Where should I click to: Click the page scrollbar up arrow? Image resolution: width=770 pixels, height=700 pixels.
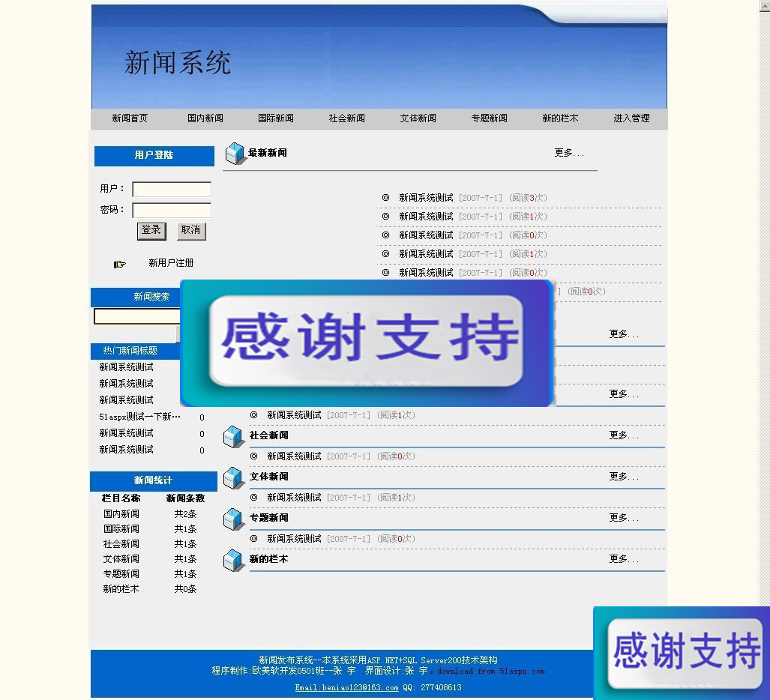(765, 6)
